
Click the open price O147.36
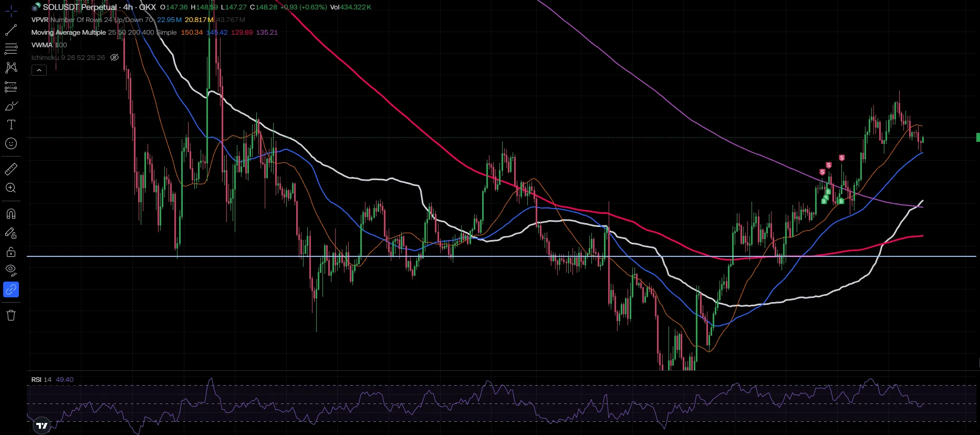(174, 7)
